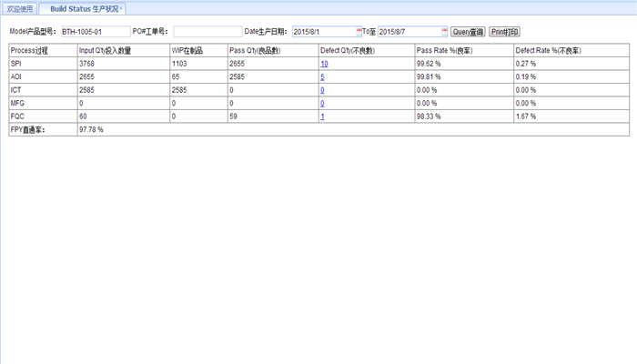This screenshot has width=637, height=364.
Task: Click FQC defect rate 1.67 %
Action: [526, 116]
